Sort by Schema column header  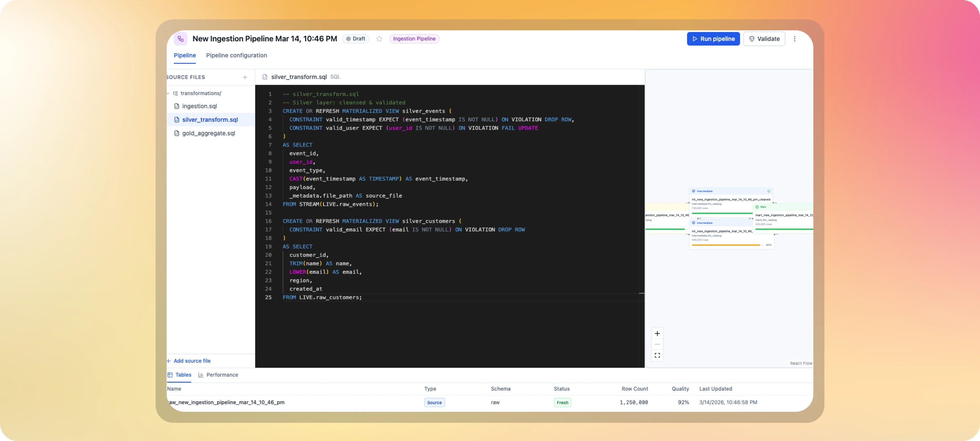click(x=500, y=389)
